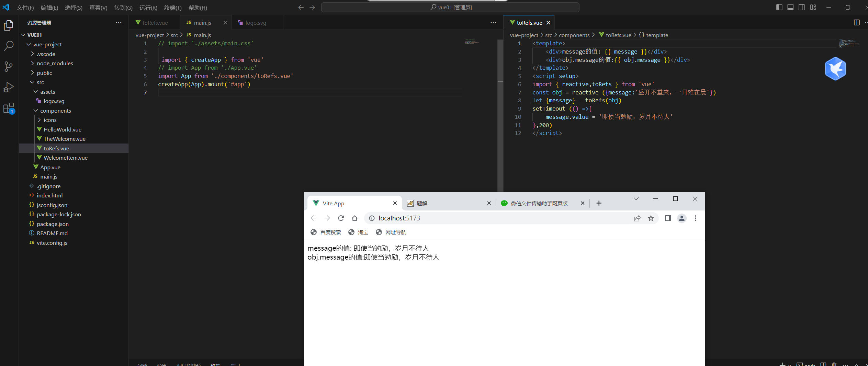
Task: Toggle Chrome side panel icon
Action: tap(668, 218)
